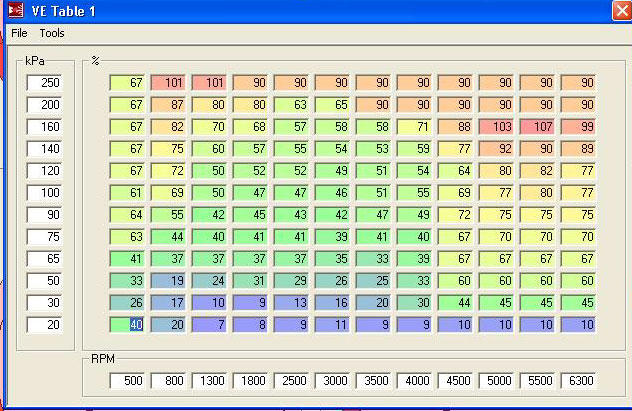Select the VE cell with value 99
Viewport: 632px width, 411px height.
tap(578, 127)
